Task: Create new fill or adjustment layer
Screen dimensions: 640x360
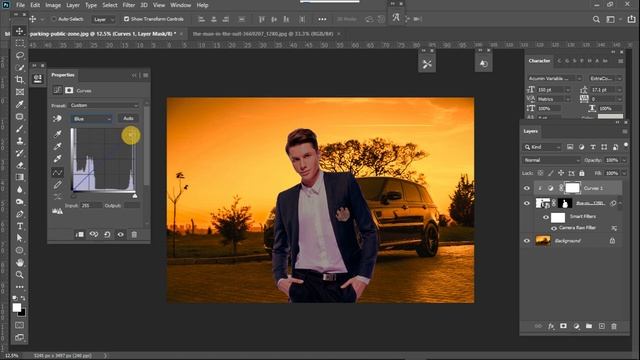Action: click(576, 326)
